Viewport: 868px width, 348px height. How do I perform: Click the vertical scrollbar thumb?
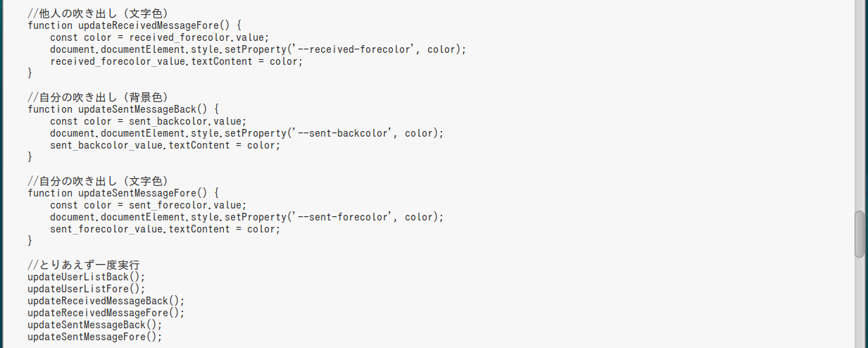pyautogui.click(x=860, y=234)
